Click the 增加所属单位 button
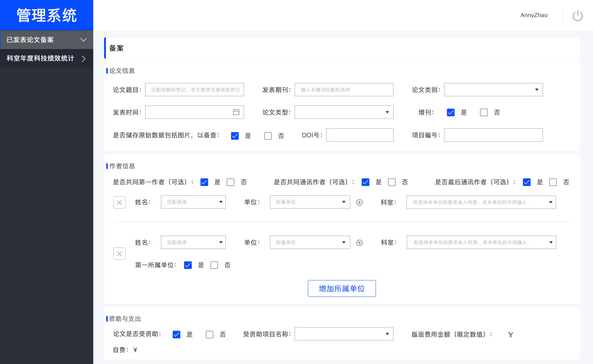The height and width of the screenshot is (364, 593). click(342, 288)
